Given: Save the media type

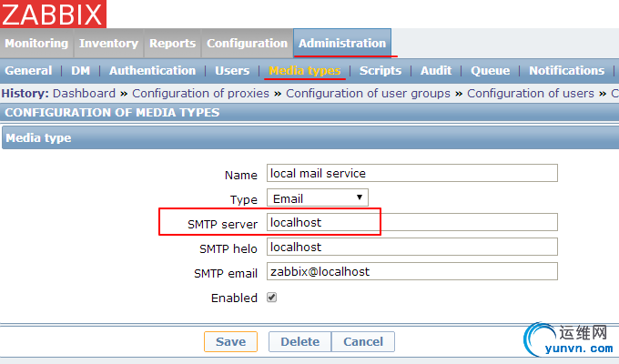Looking at the screenshot, I should tap(230, 341).
